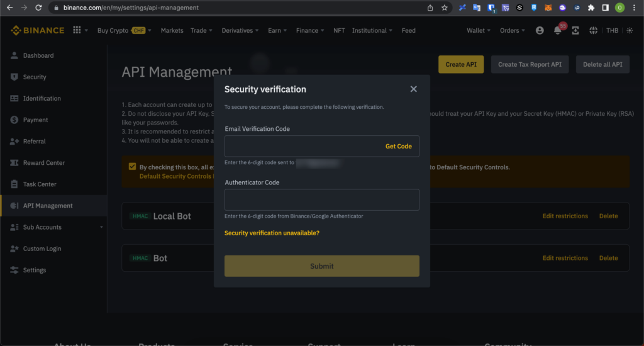Click the THB currency selector
The image size is (644, 346).
pyautogui.click(x=612, y=30)
